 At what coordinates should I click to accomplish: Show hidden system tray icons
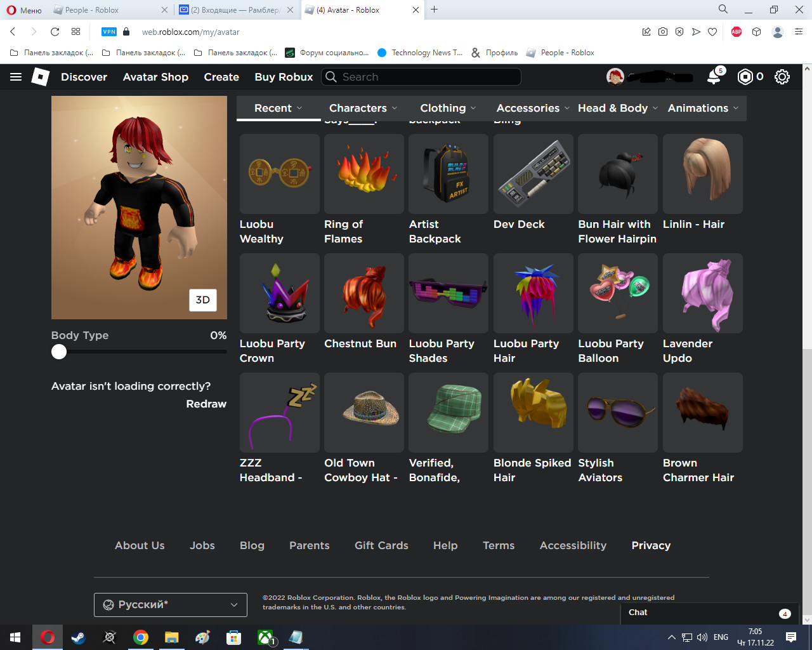[x=671, y=637]
